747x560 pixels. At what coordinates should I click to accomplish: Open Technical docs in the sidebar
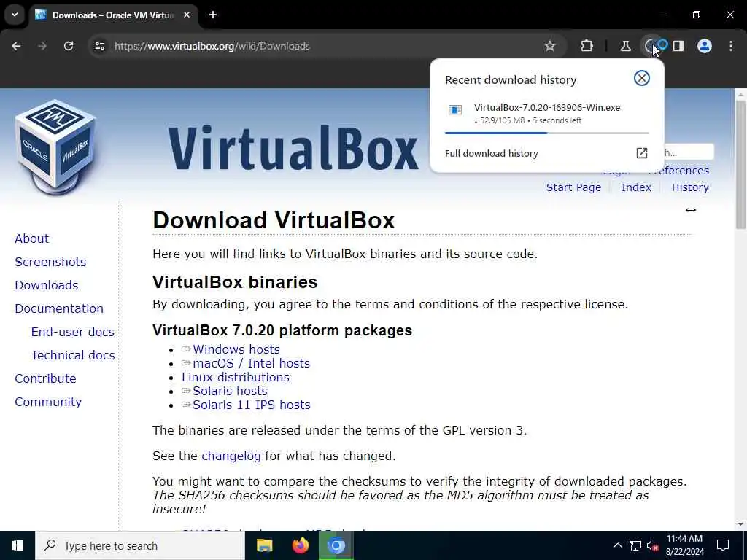[x=72, y=355]
